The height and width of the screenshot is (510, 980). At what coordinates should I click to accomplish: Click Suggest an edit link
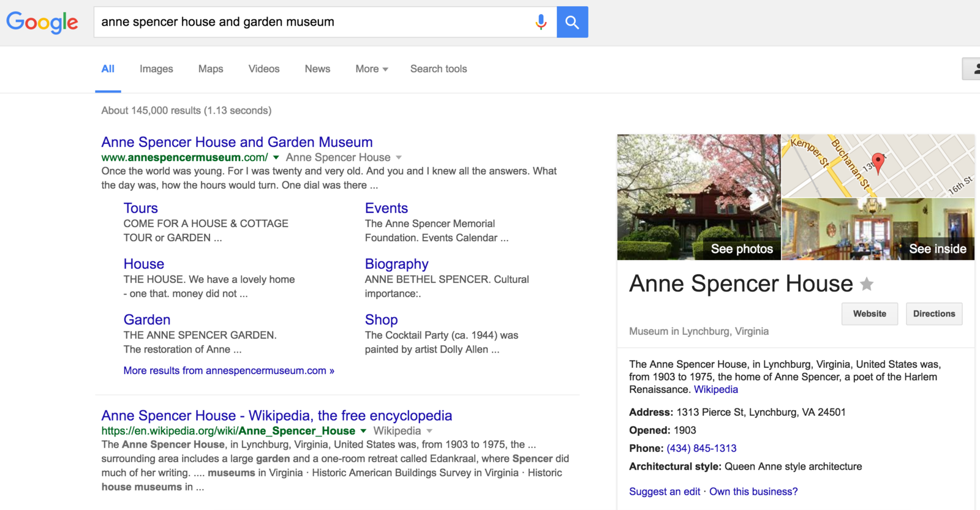(665, 492)
